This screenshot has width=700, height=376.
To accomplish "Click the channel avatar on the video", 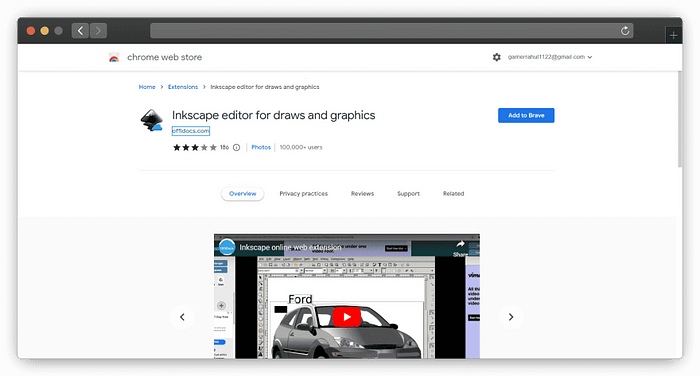I will pos(227,247).
